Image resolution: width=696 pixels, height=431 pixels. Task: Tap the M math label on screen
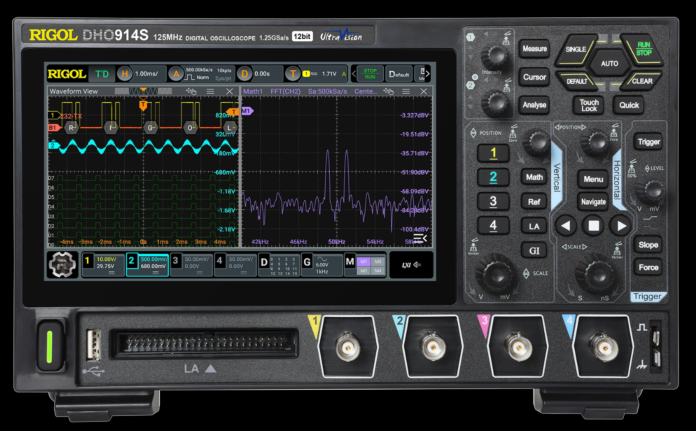pyautogui.click(x=350, y=261)
